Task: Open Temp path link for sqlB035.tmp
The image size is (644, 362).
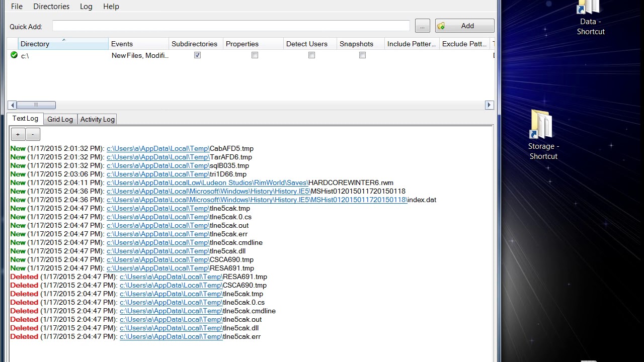Action: 158,165
